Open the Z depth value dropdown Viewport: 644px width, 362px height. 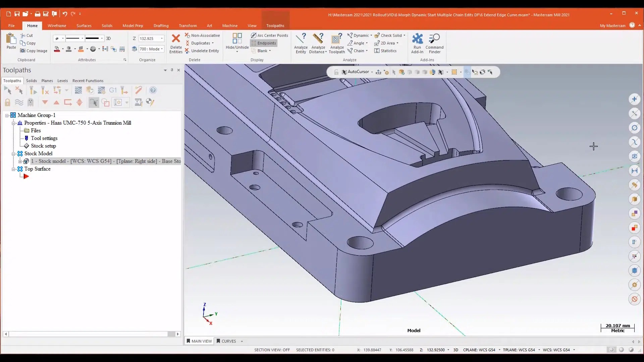click(162, 39)
